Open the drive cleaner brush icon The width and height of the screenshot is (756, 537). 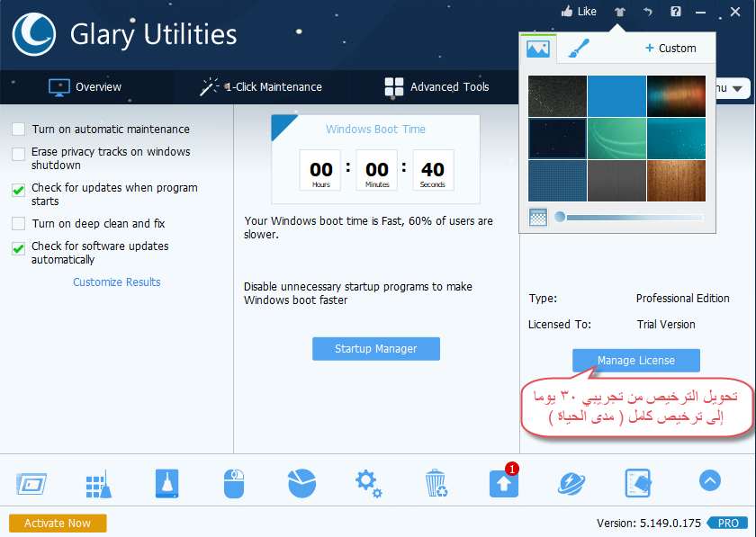(166, 484)
